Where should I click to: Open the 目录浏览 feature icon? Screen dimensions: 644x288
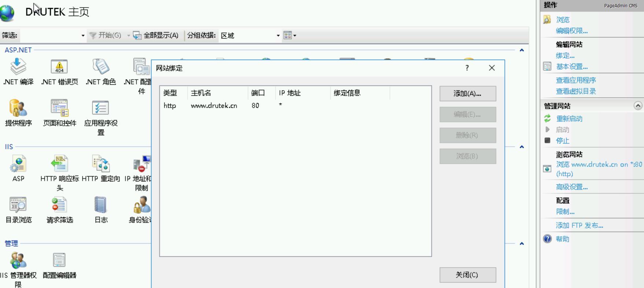coord(18,204)
